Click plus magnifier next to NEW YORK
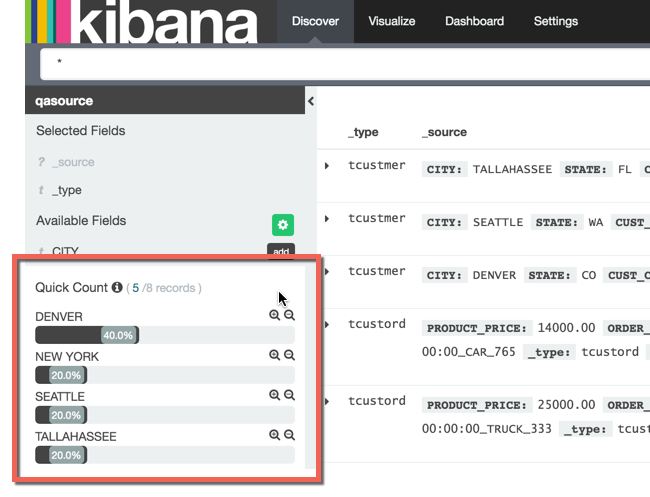Viewport: 650px width, 497px height. [x=274, y=355]
